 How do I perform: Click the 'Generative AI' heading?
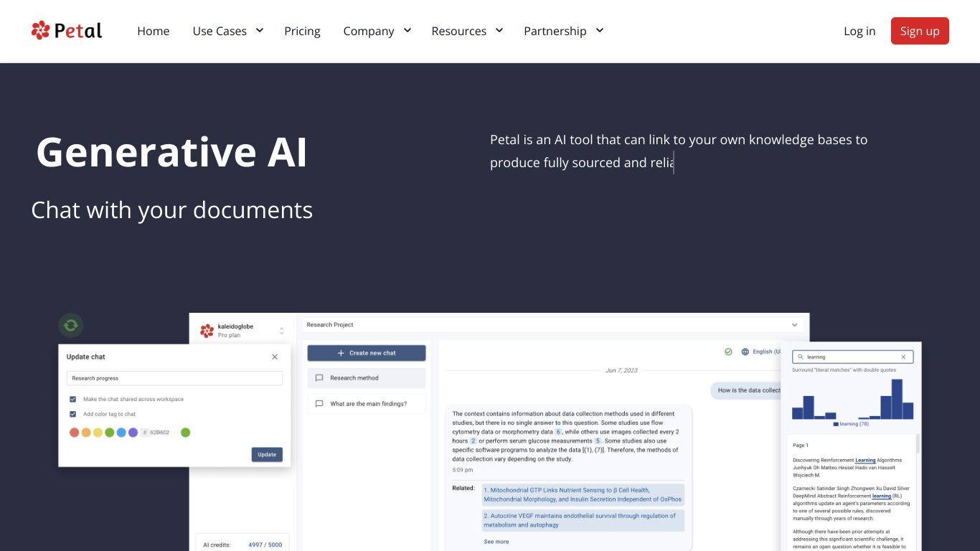tap(171, 152)
